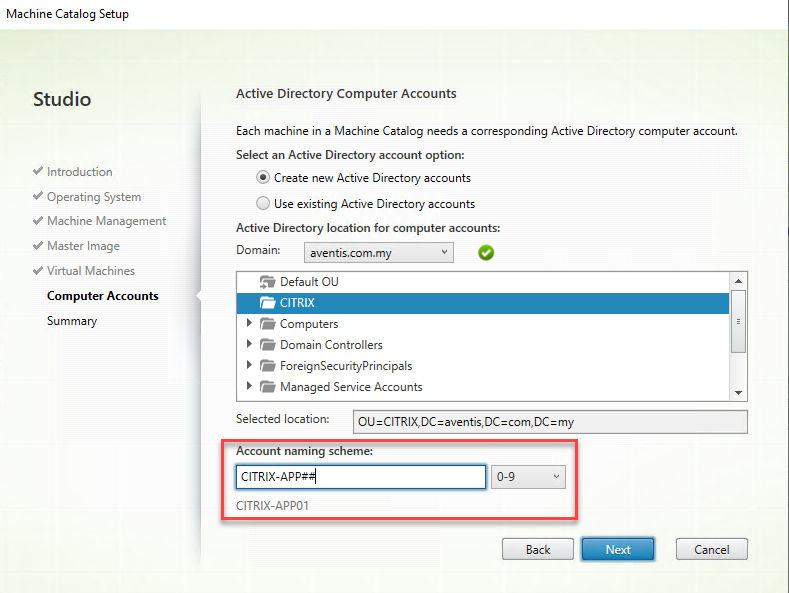Expand the Computers tree node
Image resolution: width=789 pixels, height=593 pixels.
coord(249,323)
